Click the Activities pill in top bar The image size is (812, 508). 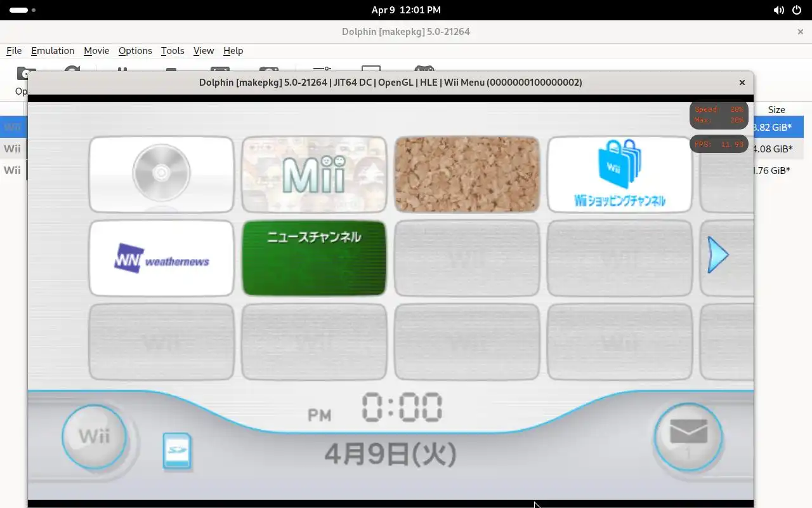(23, 10)
